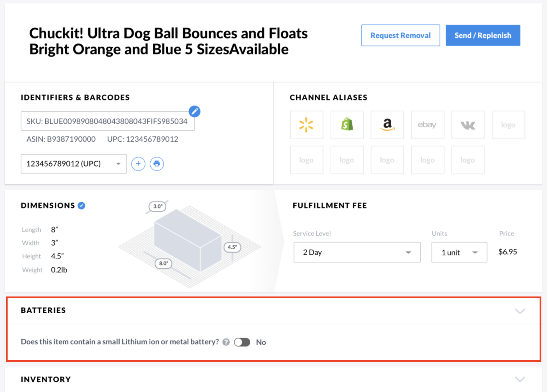Screen dimensions: 547x392
Task: Click the Shopify channel alias icon
Action: 347,125
